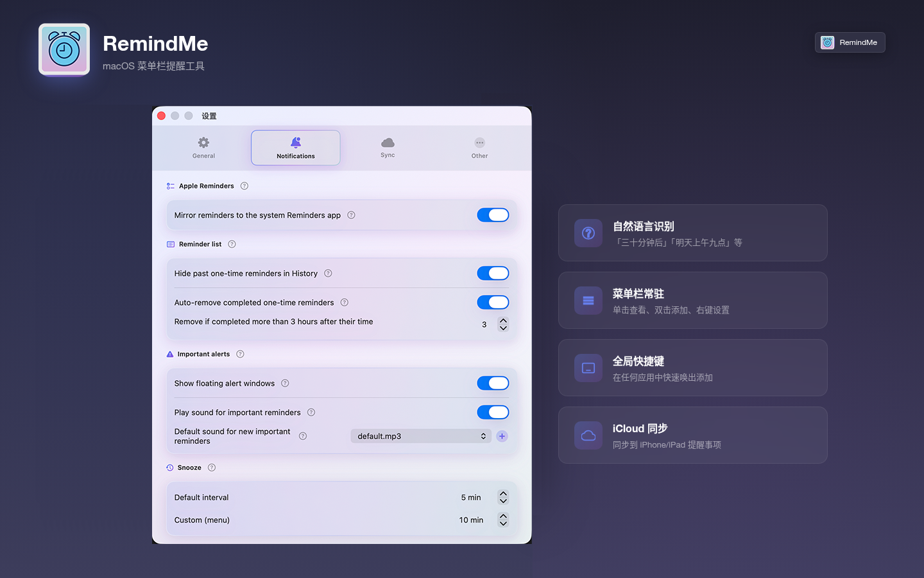Click the RemindMe menu bar item

click(x=850, y=42)
